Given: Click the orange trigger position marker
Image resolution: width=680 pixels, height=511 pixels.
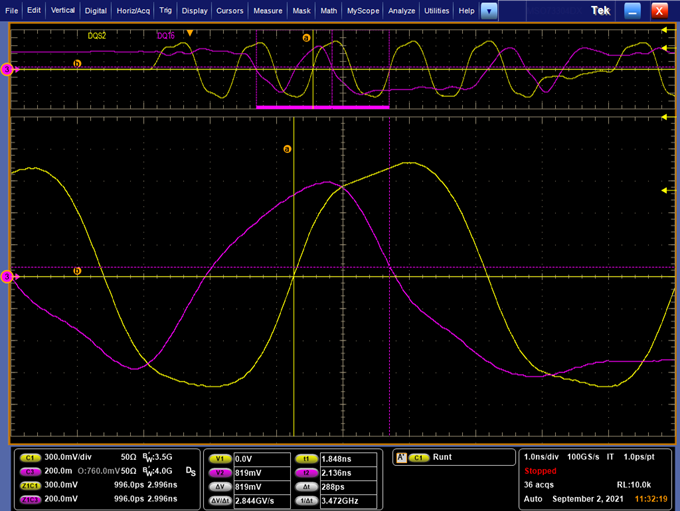Looking at the screenshot, I should (x=190, y=33).
